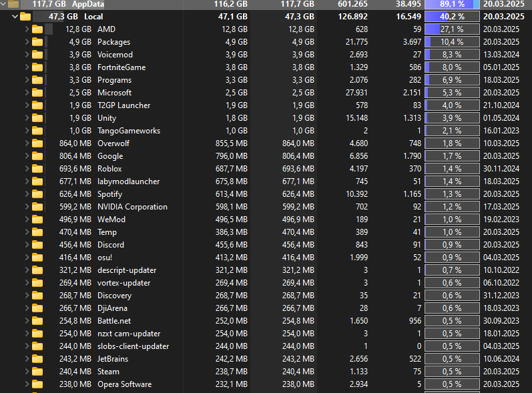Expand the DjiArena folder
Image resolution: width=532 pixels, height=393 pixels.
[27, 308]
